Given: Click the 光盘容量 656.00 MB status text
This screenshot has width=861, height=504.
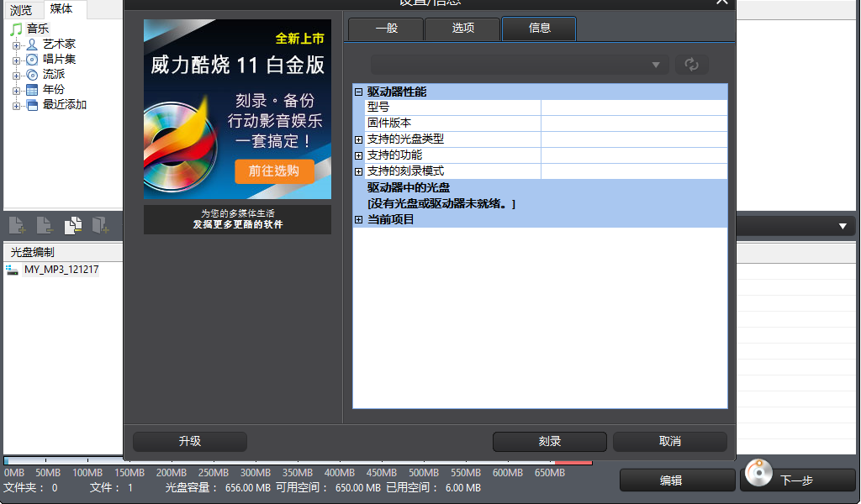Looking at the screenshot, I should (218, 487).
